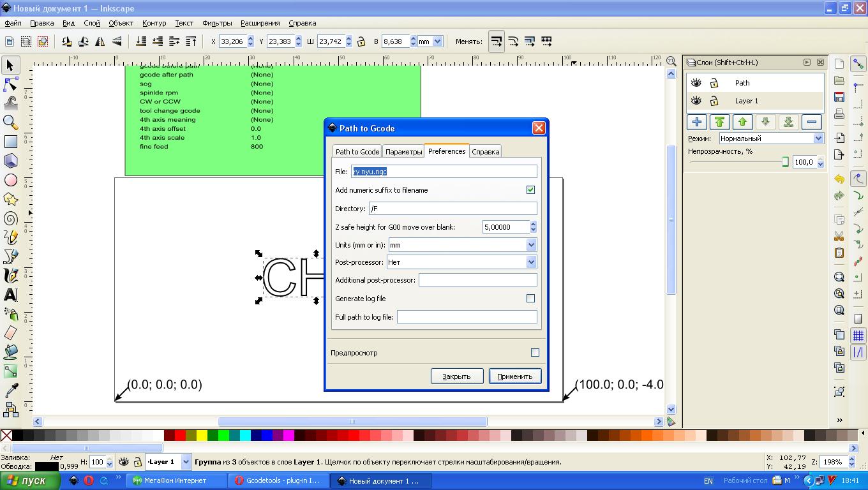Viewport: 868px width, 490px height.
Task: Choose the Rectangle tool
Action: [x=10, y=142]
